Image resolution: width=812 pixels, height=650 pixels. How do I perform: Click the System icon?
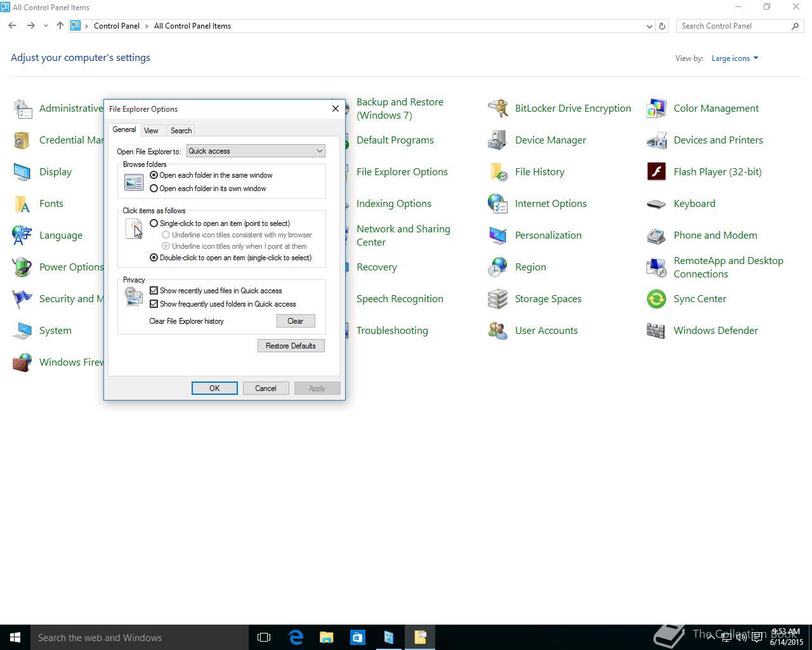pyautogui.click(x=22, y=331)
